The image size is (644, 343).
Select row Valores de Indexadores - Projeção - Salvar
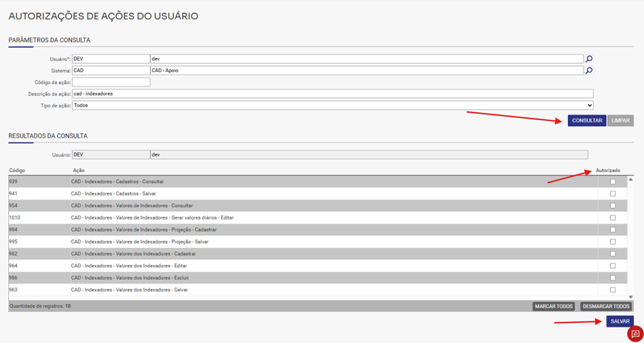coord(140,241)
